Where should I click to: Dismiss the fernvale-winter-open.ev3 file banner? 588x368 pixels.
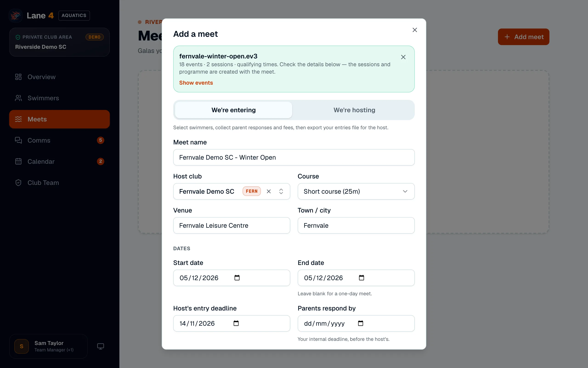403,57
